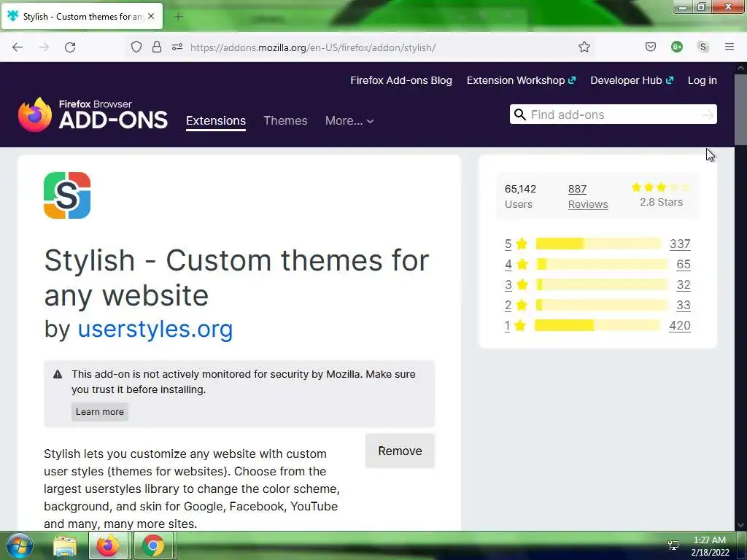Click the Learn more button
Image resolution: width=747 pixels, height=560 pixels.
coord(99,412)
